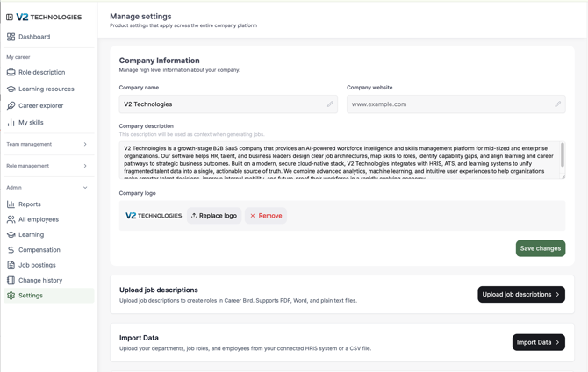The image size is (588, 372).
Task: Open Learning resources graduation cap icon
Action: coord(11,89)
